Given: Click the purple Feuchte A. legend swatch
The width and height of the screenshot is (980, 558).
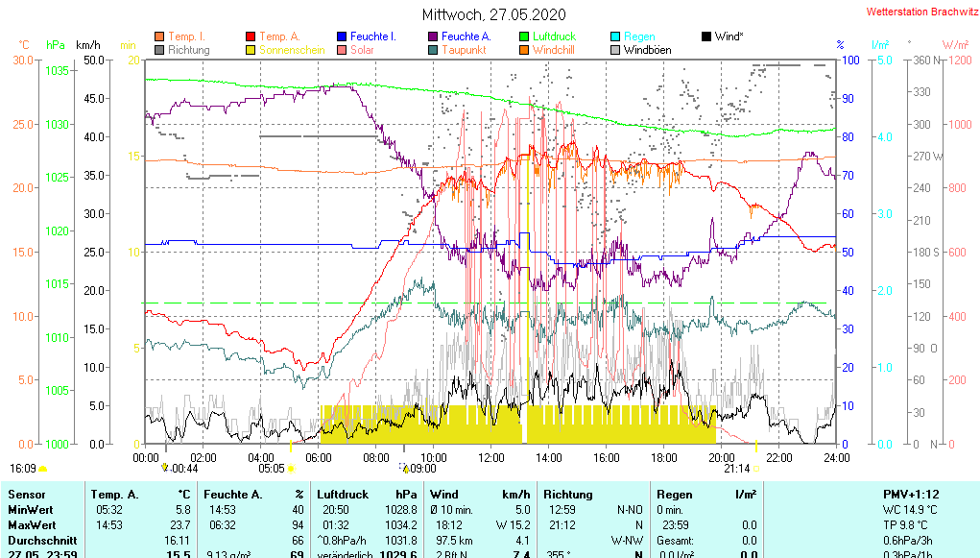Looking at the screenshot, I should 433,36.
